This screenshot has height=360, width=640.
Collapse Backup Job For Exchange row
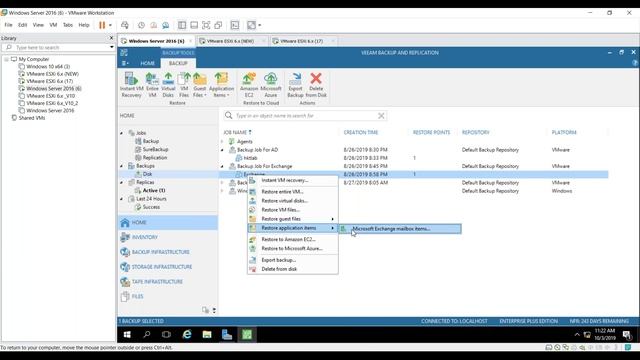point(222,166)
